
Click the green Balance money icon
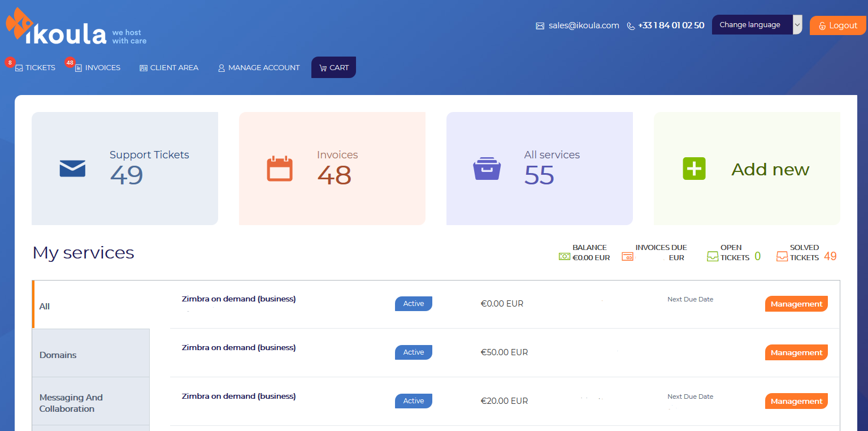click(565, 256)
